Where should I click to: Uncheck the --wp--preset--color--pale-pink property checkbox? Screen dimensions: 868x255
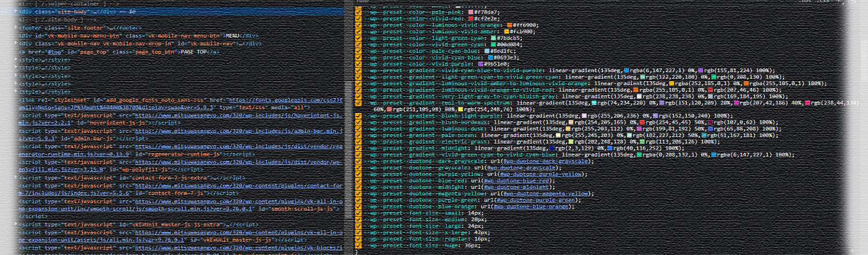[x=359, y=12]
